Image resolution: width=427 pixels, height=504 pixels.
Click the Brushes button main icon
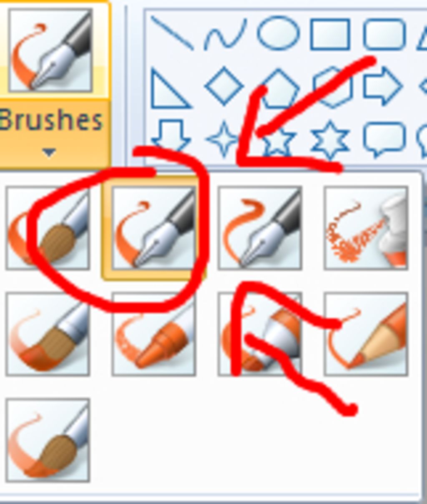[50, 50]
